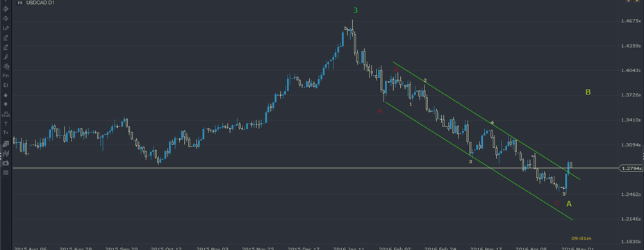
Task: Select the up arrow marker tool
Action: (6, 95)
